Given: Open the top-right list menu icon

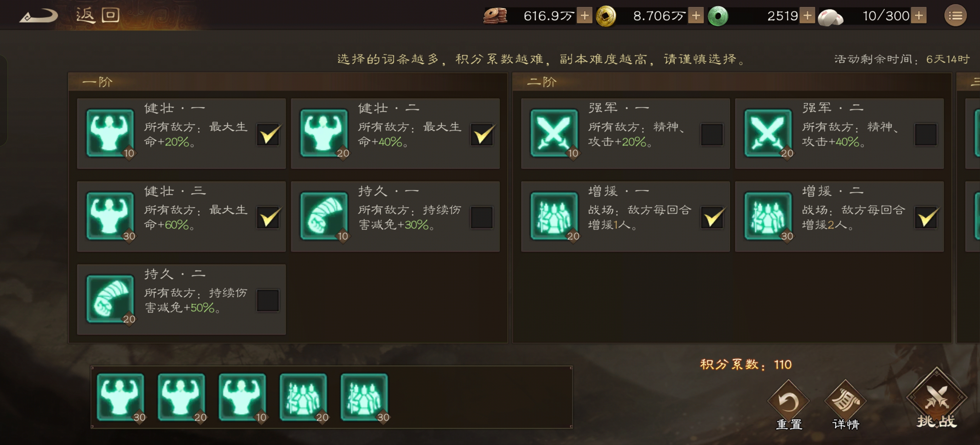Looking at the screenshot, I should click(x=955, y=15).
